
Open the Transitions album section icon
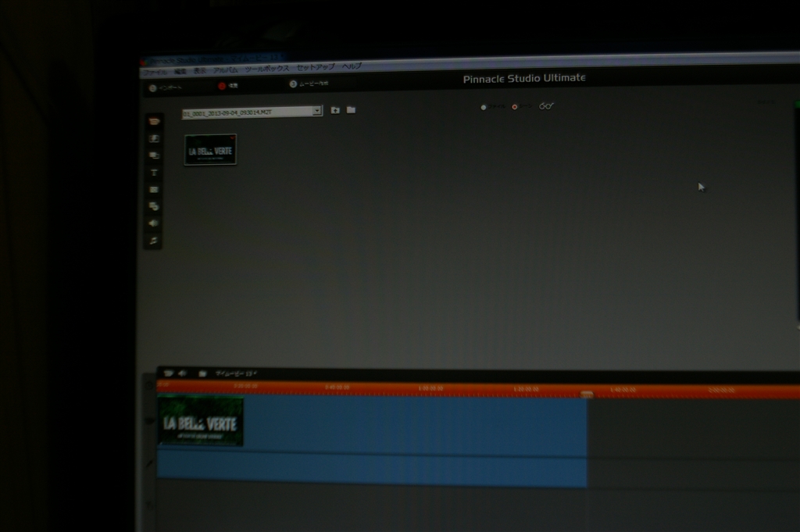pos(154,139)
